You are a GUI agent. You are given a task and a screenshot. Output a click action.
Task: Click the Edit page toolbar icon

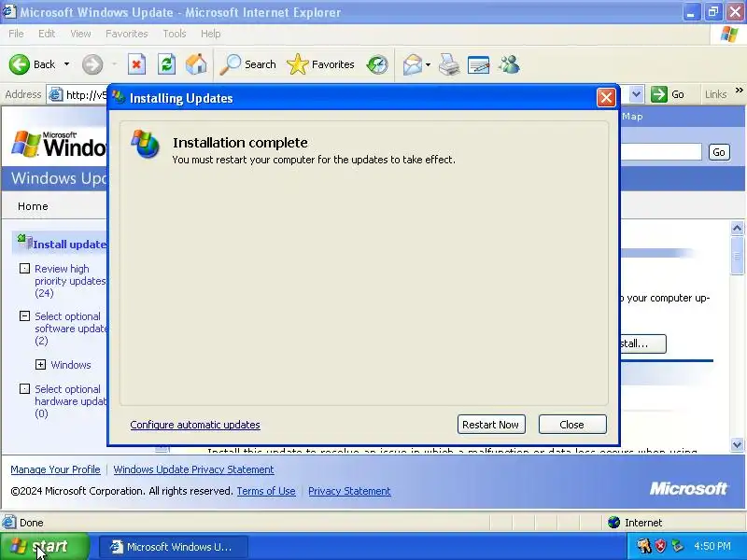[478, 64]
